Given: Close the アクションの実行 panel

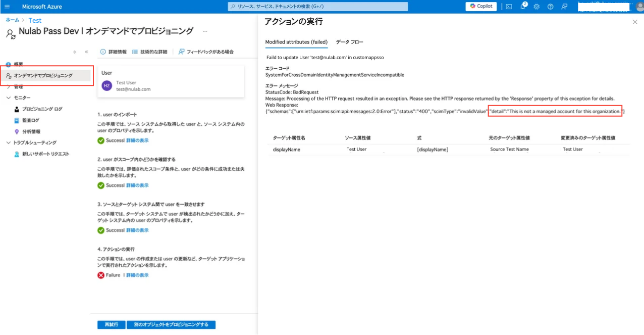Looking at the screenshot, I should click(x=635, y=22).
